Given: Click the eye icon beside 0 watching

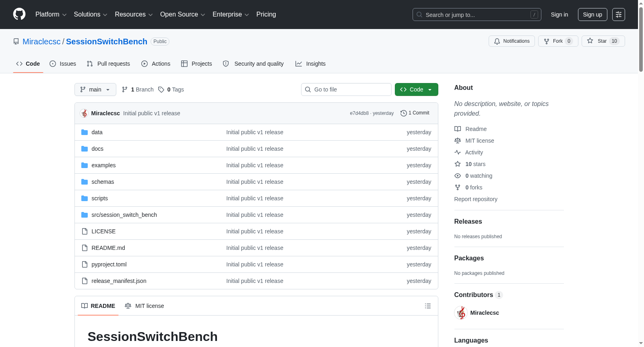Looking at the screenshot, I should click(x=458, y=176).
